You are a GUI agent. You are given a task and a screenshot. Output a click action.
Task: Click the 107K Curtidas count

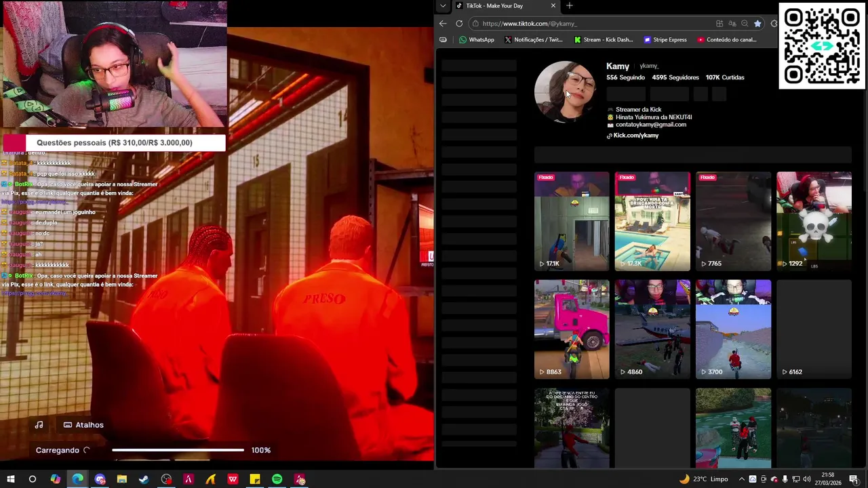tap(725, 77)
